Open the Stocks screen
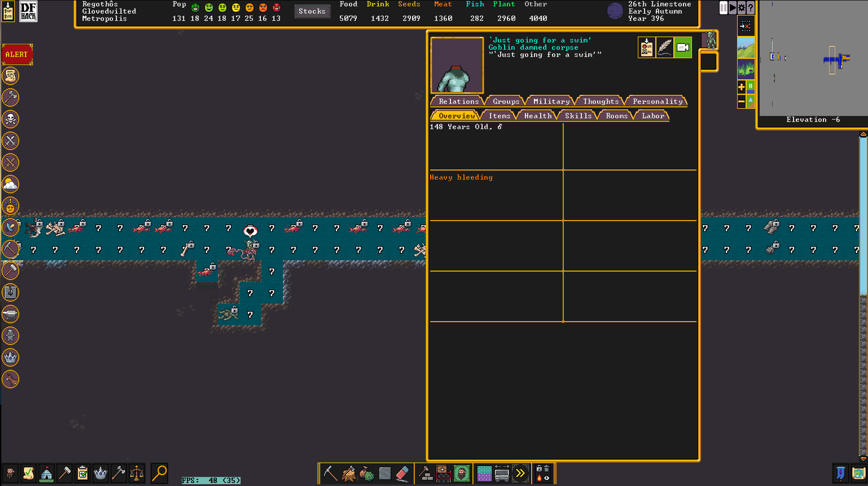The width and height of the screenshot is (868, 486). pyautogui.click(x=312, y=11)
